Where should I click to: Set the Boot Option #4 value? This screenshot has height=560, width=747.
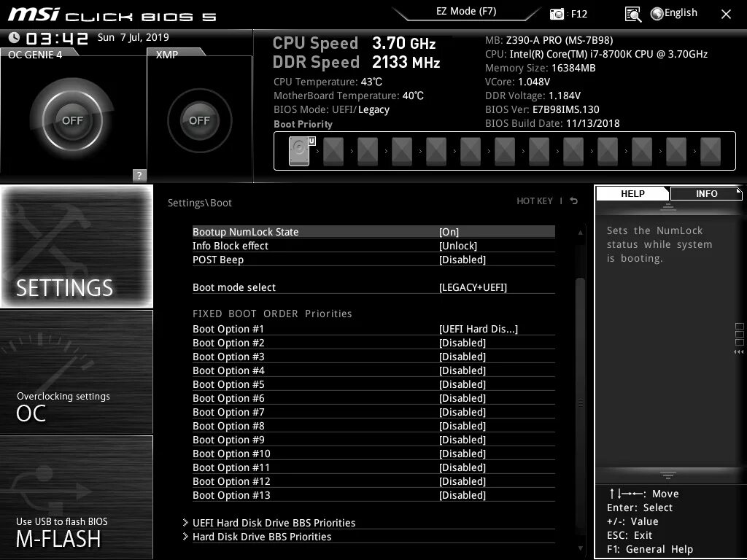click(x=462, y=370)
